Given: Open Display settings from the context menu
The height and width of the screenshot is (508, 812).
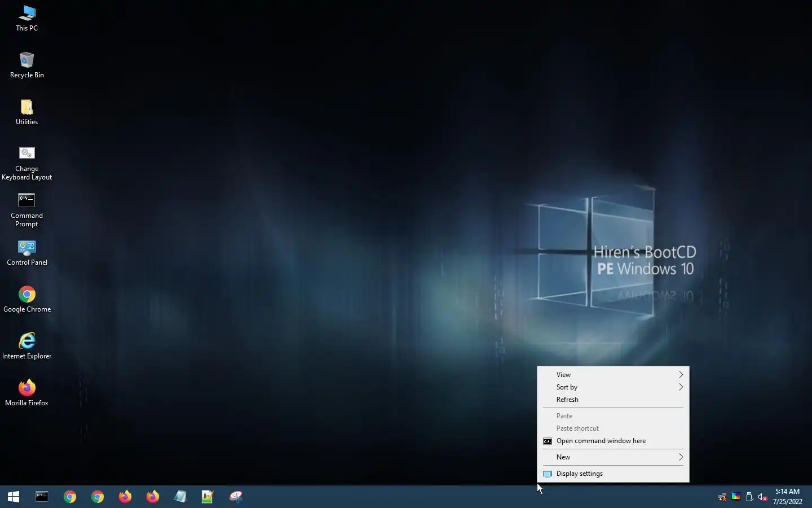Looking at the screenshot, I should pyautogui.click(x=613, y=474).
